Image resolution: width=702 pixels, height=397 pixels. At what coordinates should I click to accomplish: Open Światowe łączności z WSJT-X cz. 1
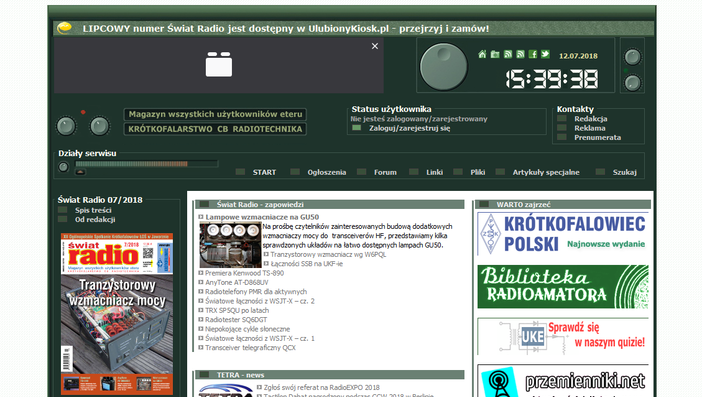coord(260,338)
